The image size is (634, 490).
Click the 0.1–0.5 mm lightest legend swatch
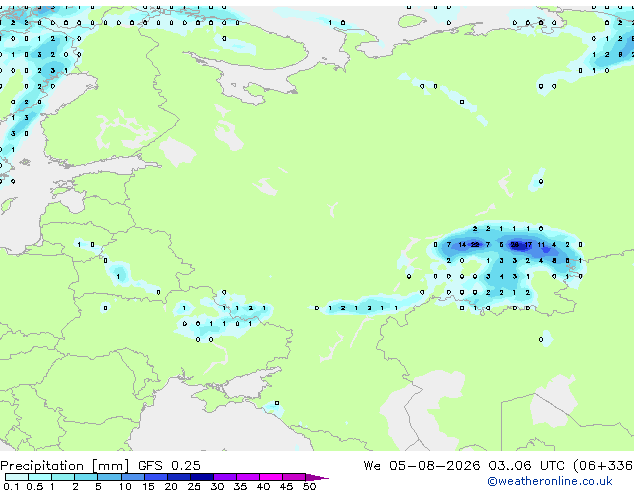17,477
